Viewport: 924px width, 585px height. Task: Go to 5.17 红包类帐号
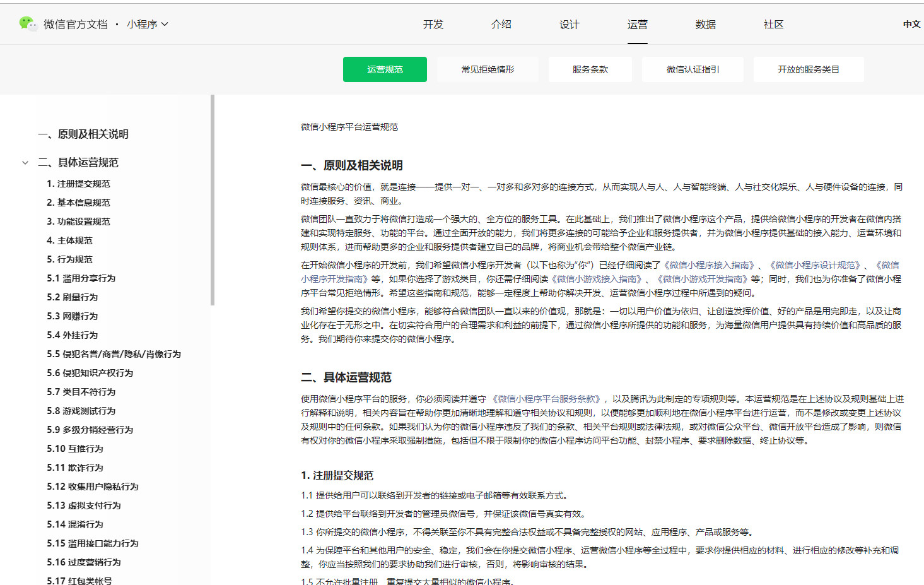click(x=79, y=580)
